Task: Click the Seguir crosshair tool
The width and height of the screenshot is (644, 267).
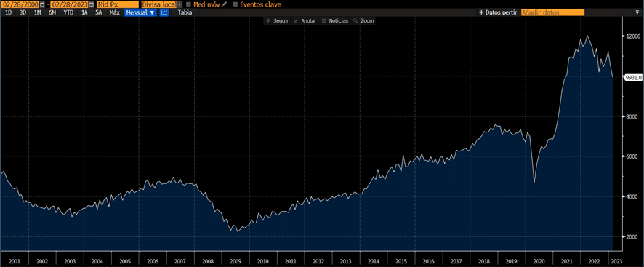Action: (278, 20)
